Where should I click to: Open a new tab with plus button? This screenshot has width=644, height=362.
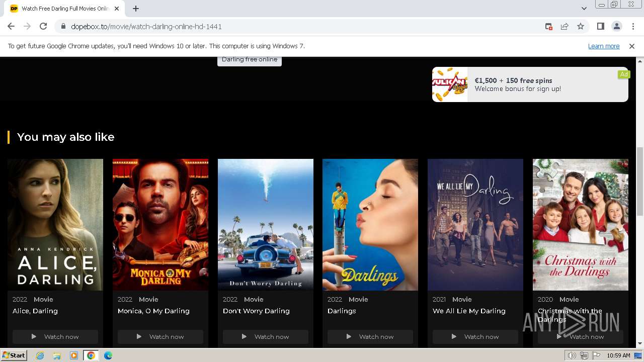(x=136, y=9)
